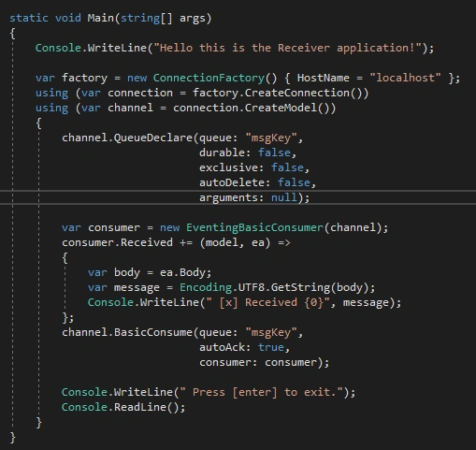The image size is (476, 450).
Task: Click the static keyword
Action: (29, 18)
